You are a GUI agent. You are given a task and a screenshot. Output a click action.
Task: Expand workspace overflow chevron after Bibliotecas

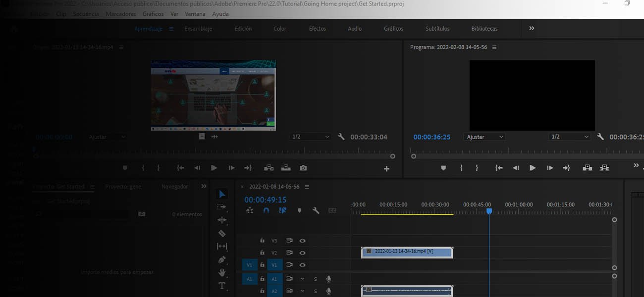click(x=532, y=29)
